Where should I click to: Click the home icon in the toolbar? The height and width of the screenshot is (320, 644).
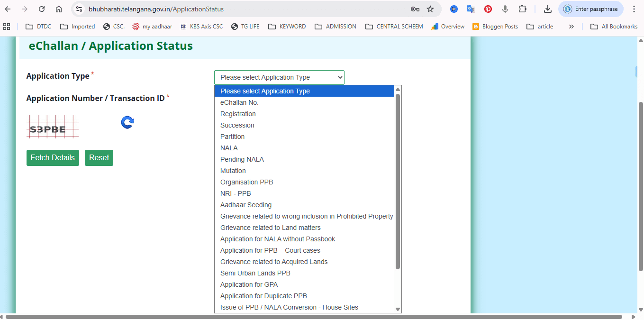(x=58, y=9)
